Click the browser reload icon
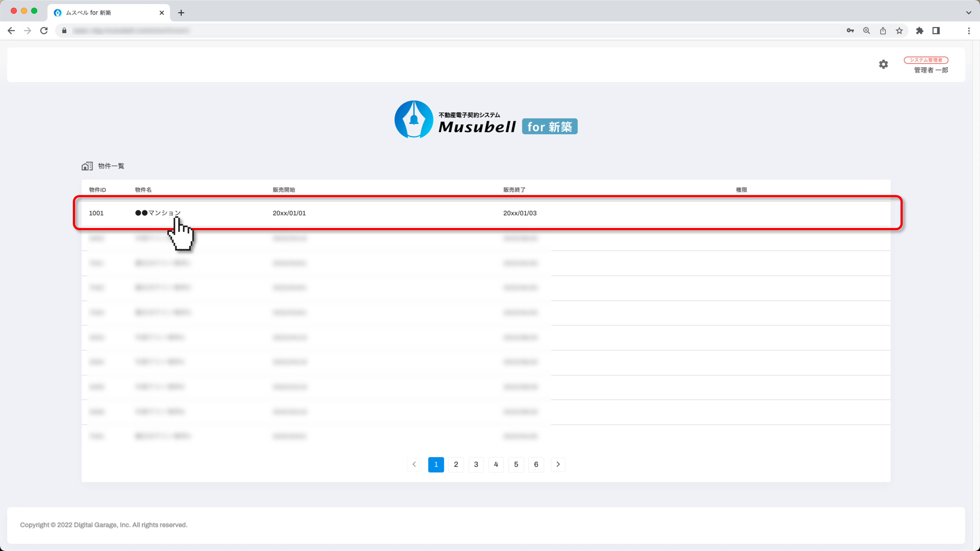 click(x=44, y=31)
